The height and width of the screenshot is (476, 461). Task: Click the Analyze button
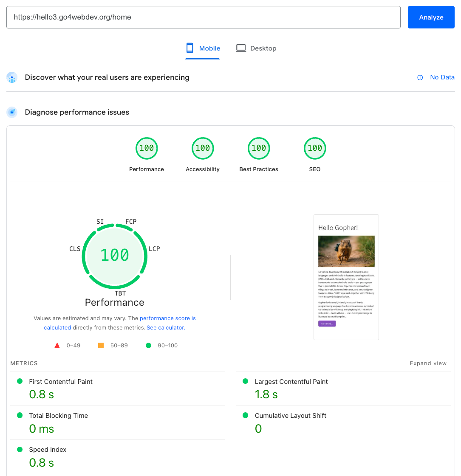pyautogui.click(x=431, y=17)
